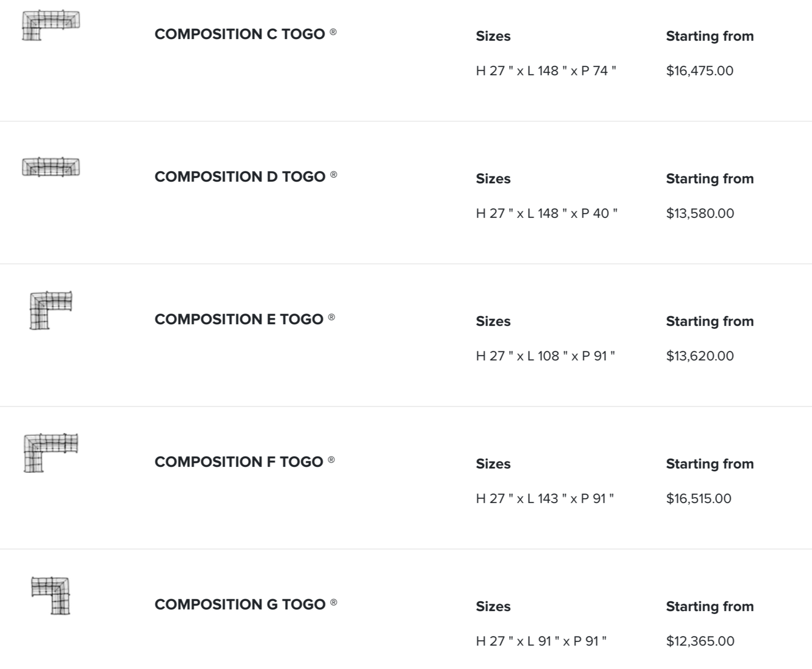Click the $16,475.00 starting price
Image resolution: width=812 pixels, height=669 pixels.
click(700, 71)
